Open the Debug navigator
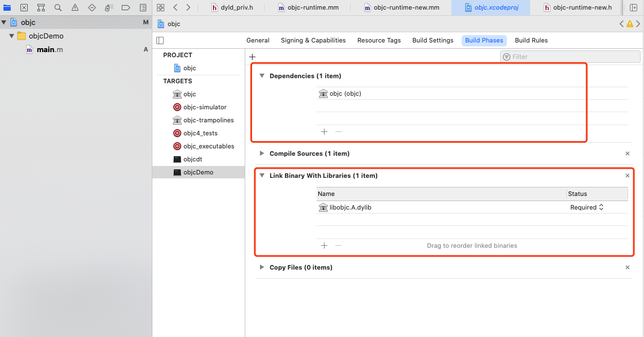 tap(109, 7)
